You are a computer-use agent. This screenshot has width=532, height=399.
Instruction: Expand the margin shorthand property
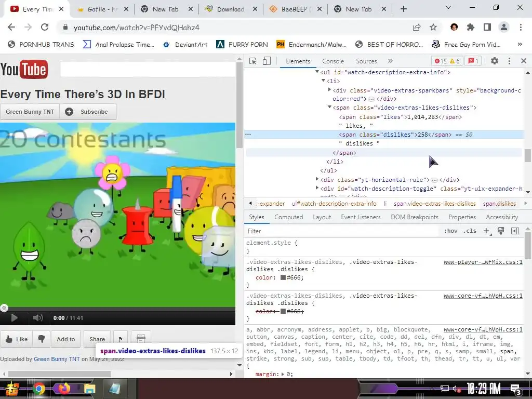coord(283,374)
